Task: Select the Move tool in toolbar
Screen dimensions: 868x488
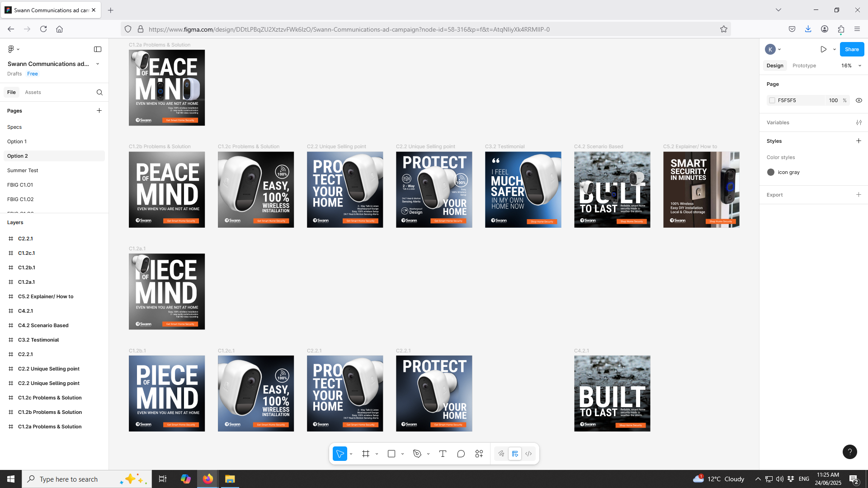Action: [x=340, y=454]
